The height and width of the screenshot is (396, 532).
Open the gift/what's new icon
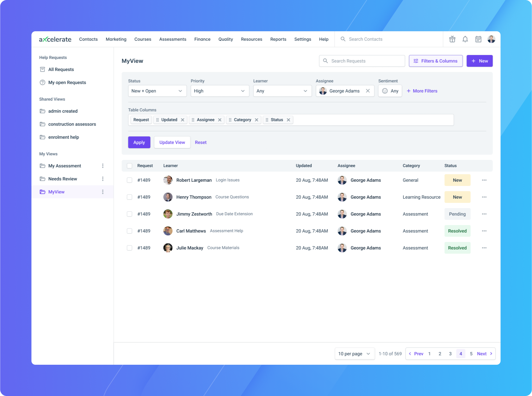(452, 39)
